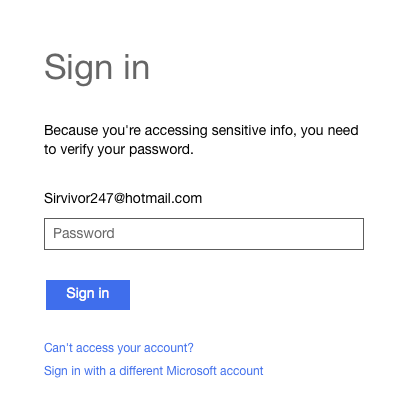
Task: Open help for an inaccessible account
Action: pos(119,348)
